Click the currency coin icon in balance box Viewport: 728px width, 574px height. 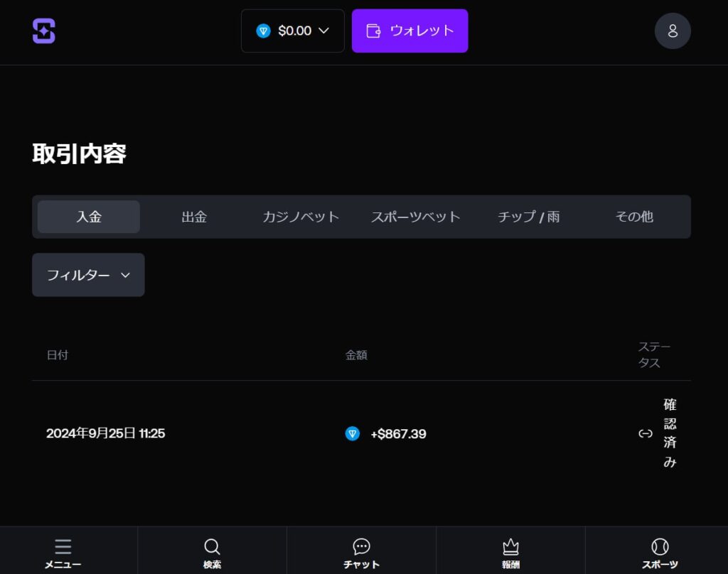click(x=264, y=31)
